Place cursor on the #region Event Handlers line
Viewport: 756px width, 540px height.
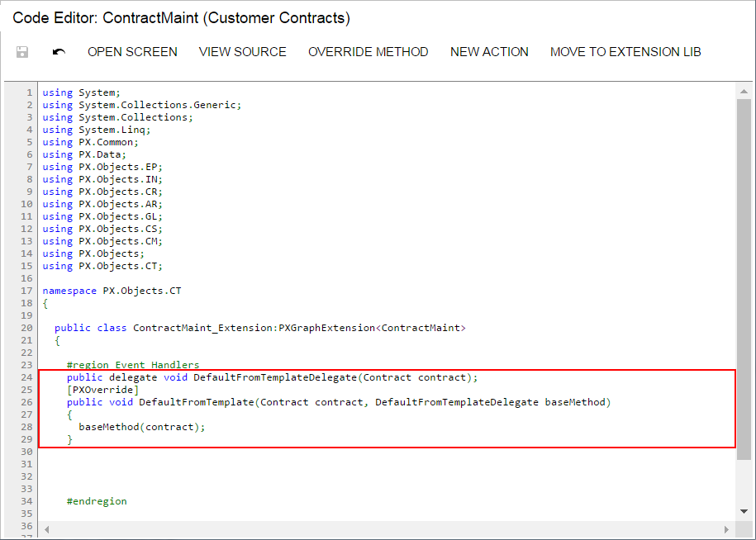(133, 365)
